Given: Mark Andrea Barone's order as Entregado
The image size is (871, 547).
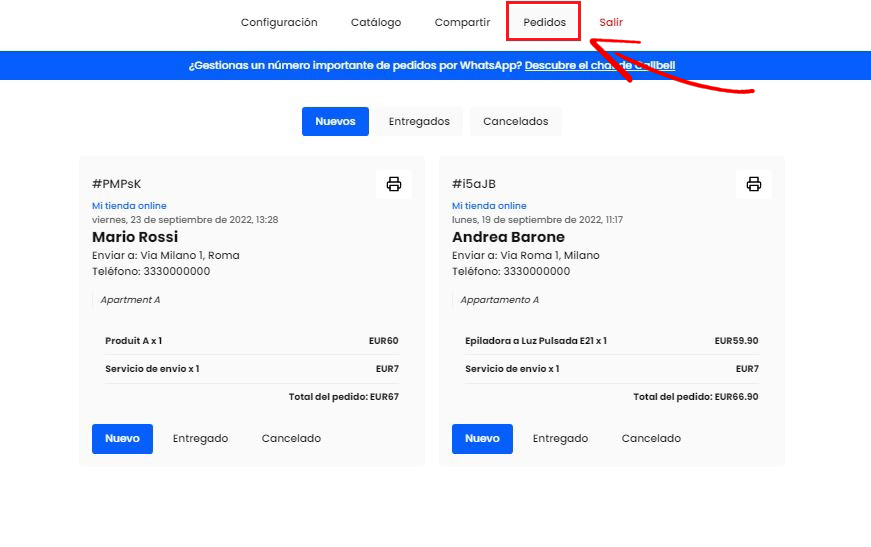Looking at the screenshot, I should pos(560,439).
